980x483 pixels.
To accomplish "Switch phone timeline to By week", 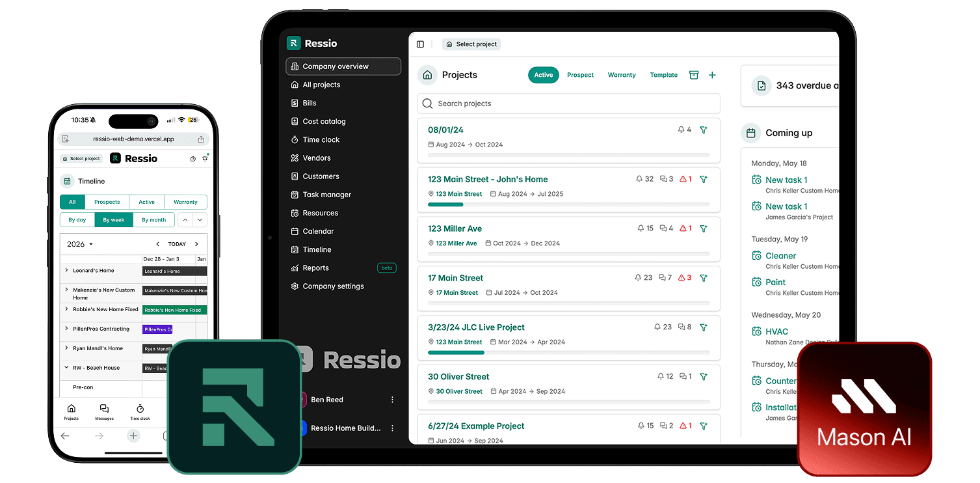I will pos(114,220).
